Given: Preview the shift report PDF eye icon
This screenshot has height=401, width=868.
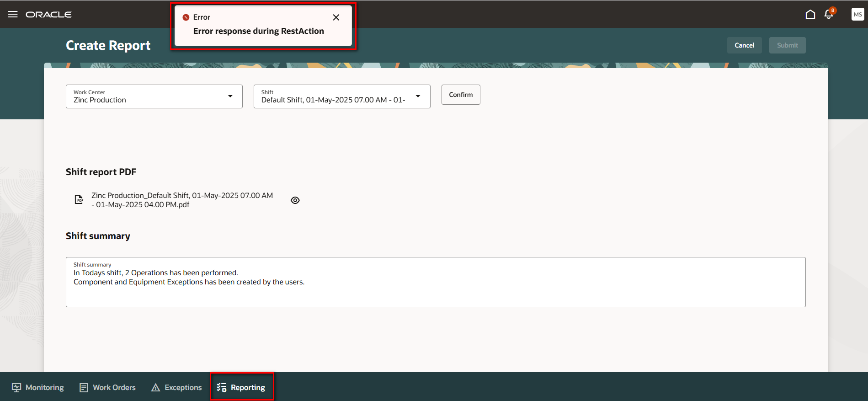Looking at the screenshot, I should (x=295, y=200).
